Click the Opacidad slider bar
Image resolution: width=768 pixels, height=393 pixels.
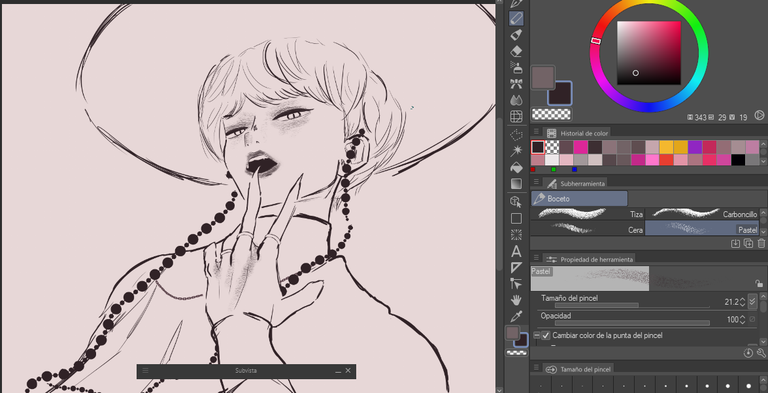click(632, 323)
